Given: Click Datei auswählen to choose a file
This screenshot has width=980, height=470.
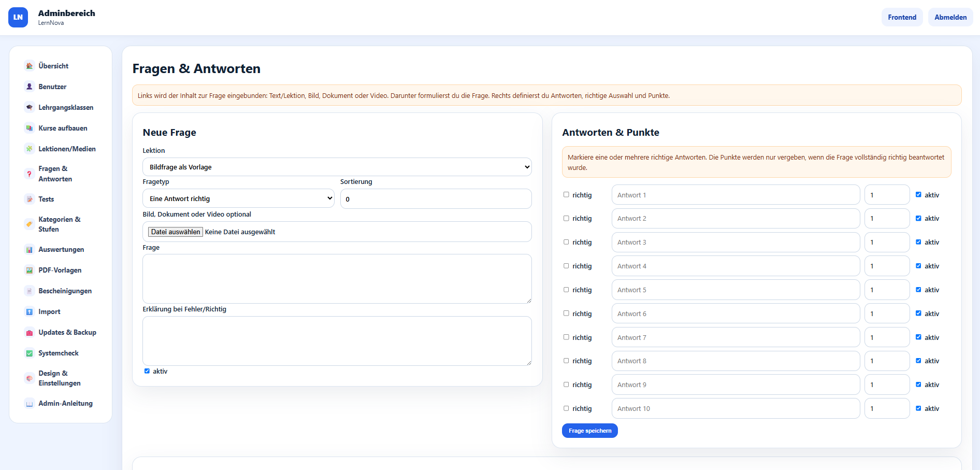Looking at the screenshot, I should (176, 232).
